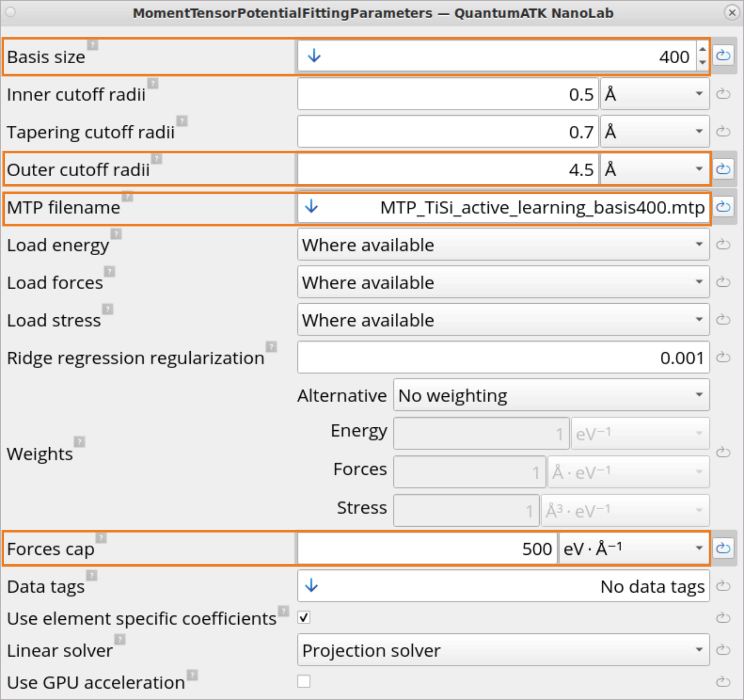Click MTP filename text field

(x=503, y=207)
